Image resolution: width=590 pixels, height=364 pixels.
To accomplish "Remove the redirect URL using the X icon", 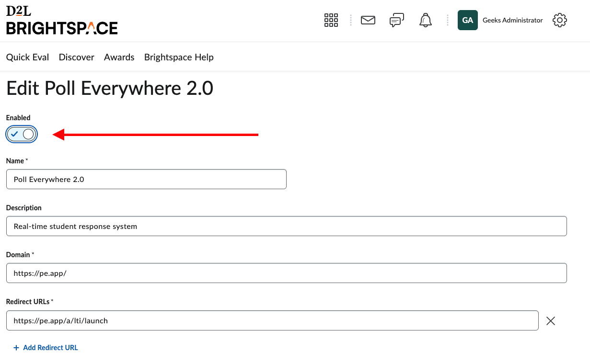I will 550,320.
